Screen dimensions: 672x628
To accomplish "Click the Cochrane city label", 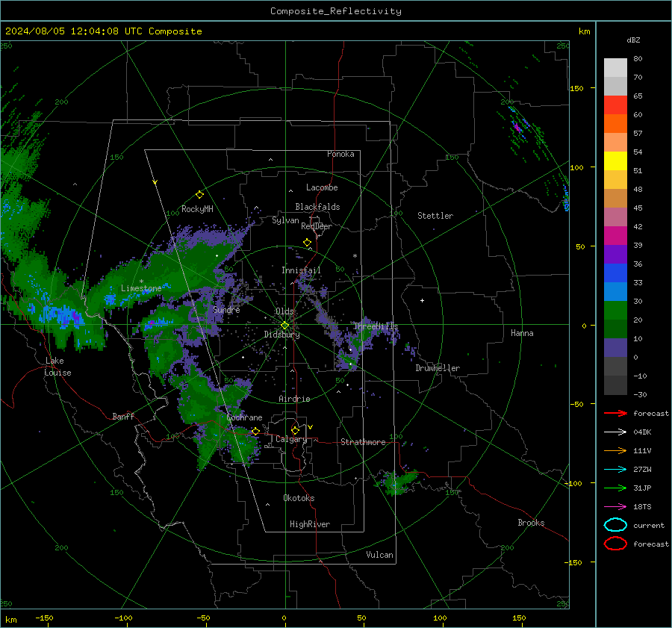I will [244, 417].
